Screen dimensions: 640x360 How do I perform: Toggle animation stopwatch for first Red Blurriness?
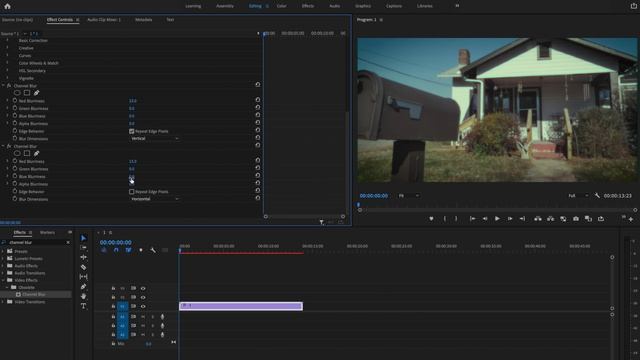point(15,100)
